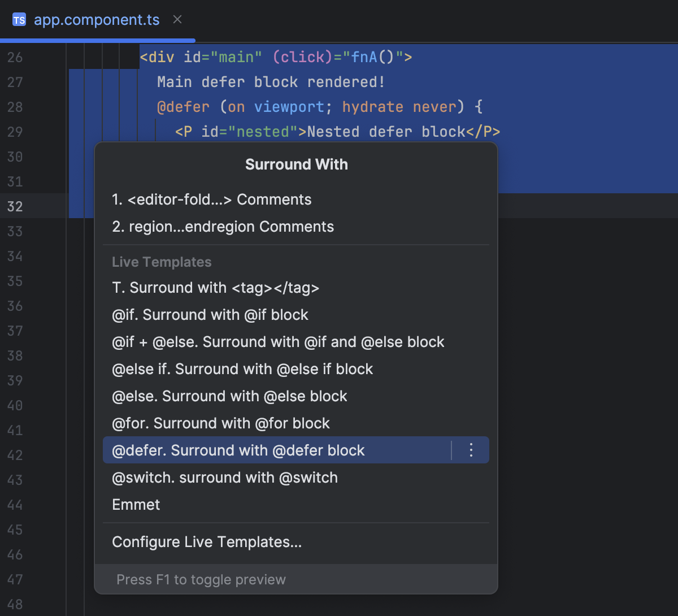This screenshot has height=616, width=678.
Task: Open more options via the three-dot icon on @defer
Action: point(471,450)
